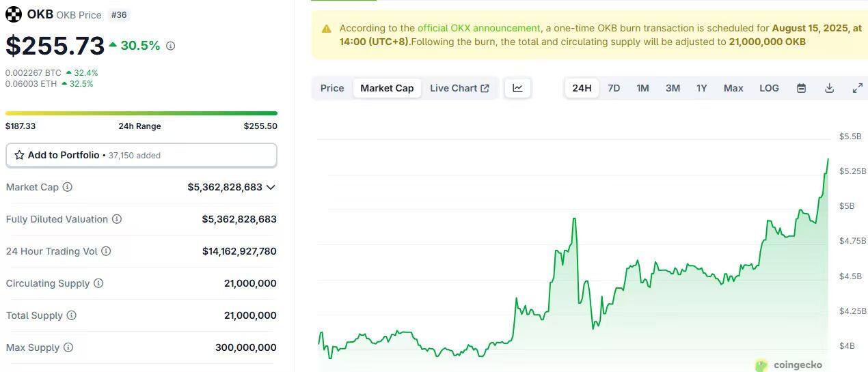The width and height of the screenshot is (868, 372).
Task: Click the star icon in Add to Portfolio
Action: point(20,155)
